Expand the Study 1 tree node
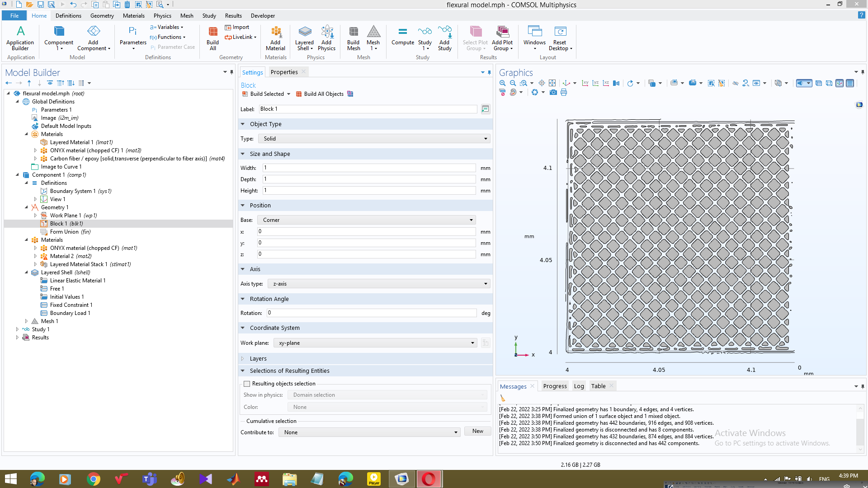 click(17, 329)
